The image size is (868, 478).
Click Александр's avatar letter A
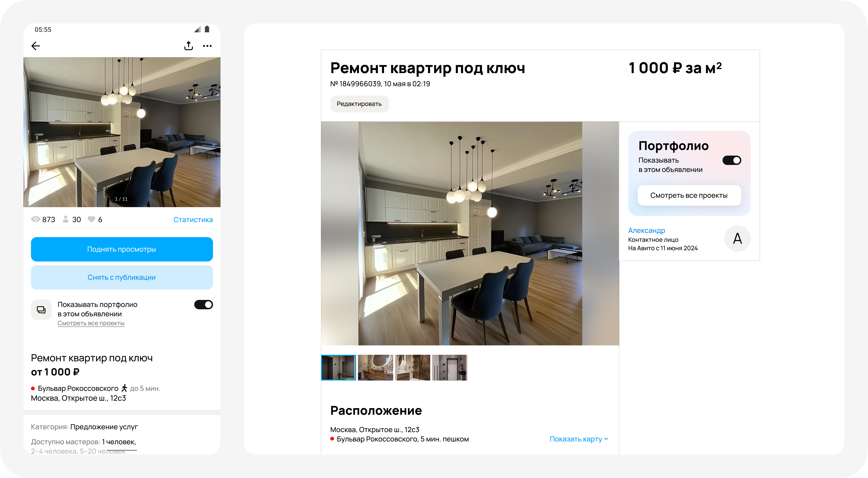pos(737,239)
